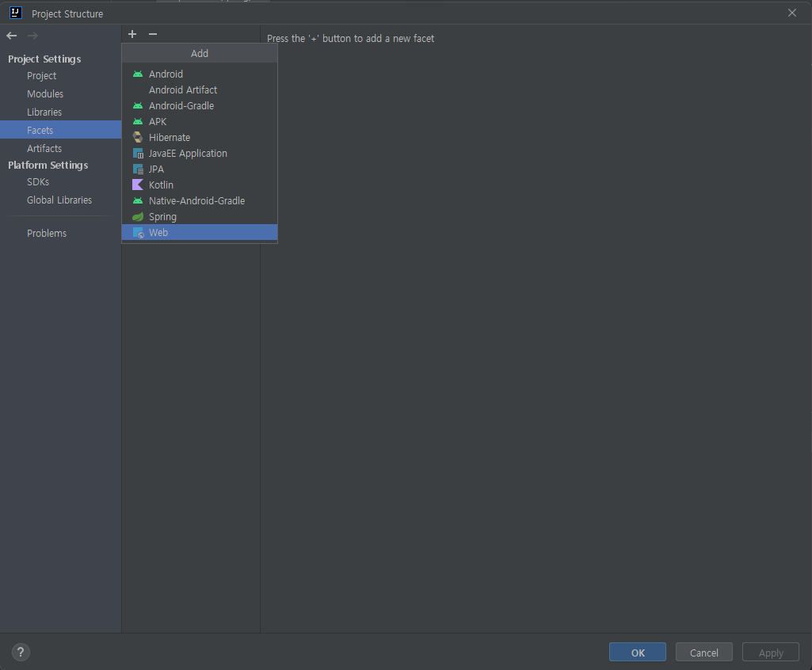Open the Artifacts settings page
The width and height of the screenshot is (812, 670).
(x=60, y=148)
